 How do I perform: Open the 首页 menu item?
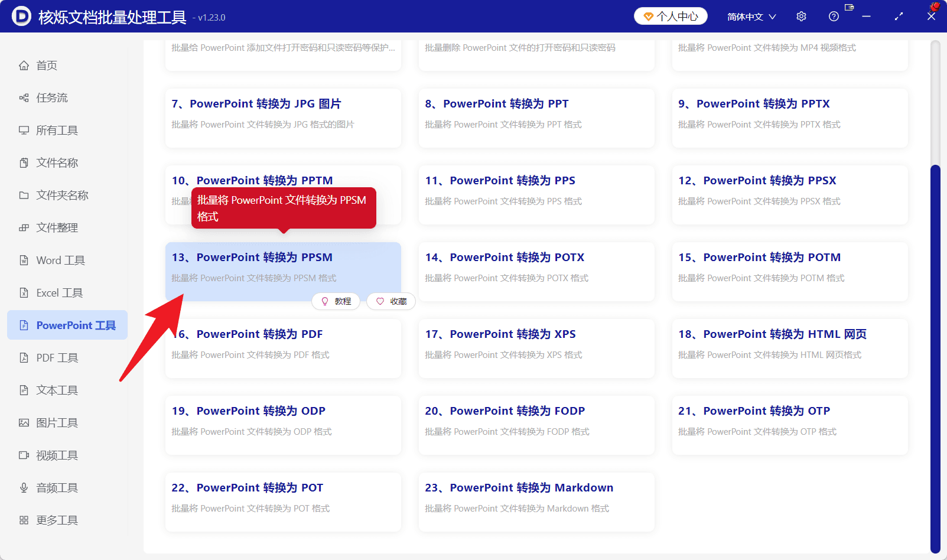point(67,66)
